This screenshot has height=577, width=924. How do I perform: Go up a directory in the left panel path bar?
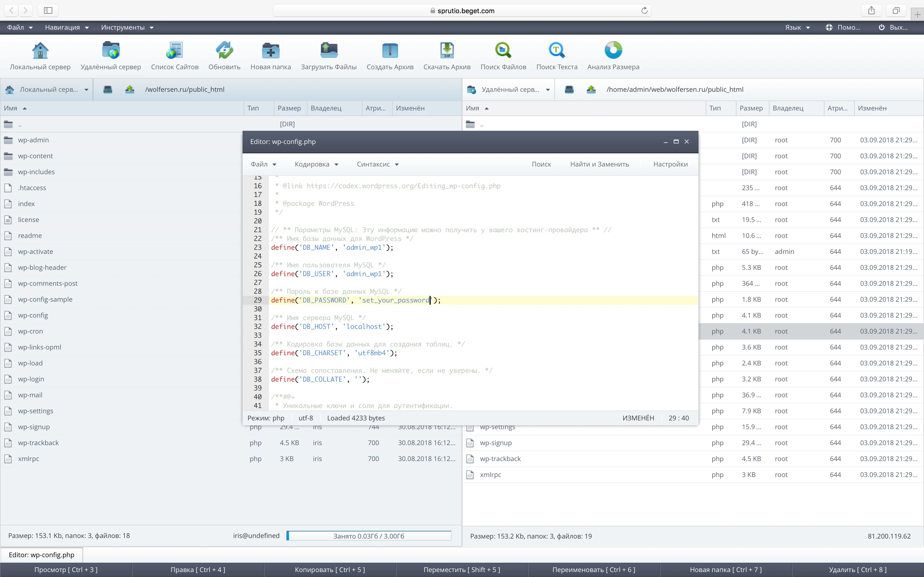(130, 89)
